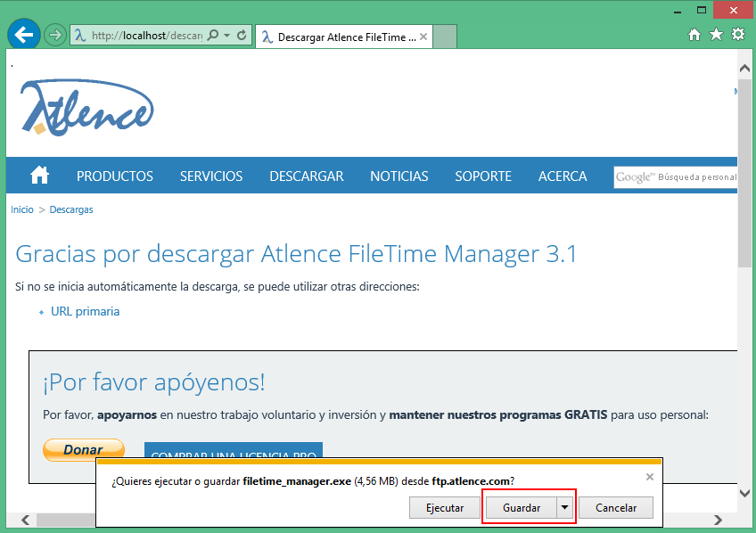Open the DESCARGAR menu
756x533 pixels.
(x=307, y=176)
